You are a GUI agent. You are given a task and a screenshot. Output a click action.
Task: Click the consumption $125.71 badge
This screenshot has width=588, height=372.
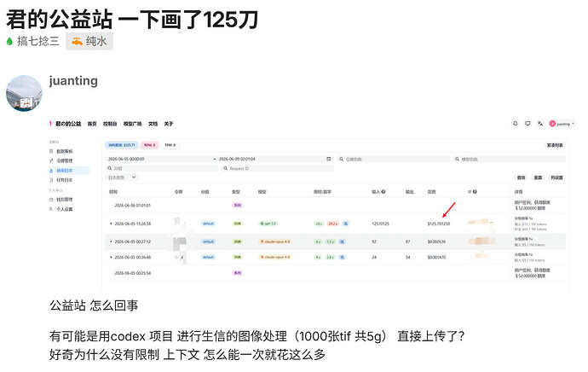point(122,145)
